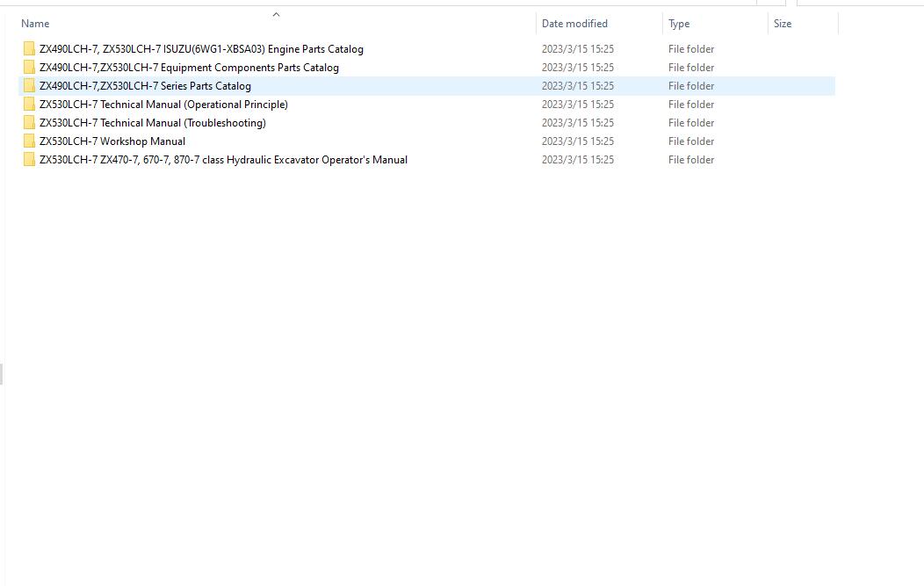Click File folder type of Series Parts Catalog row
924x586 pixels.
tap(691, 86)
